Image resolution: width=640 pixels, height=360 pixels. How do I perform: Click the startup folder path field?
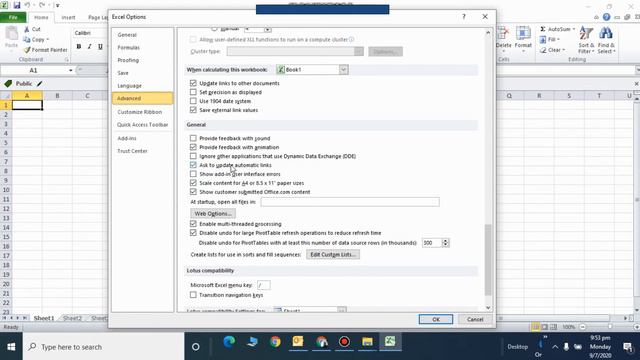[350, 202]
